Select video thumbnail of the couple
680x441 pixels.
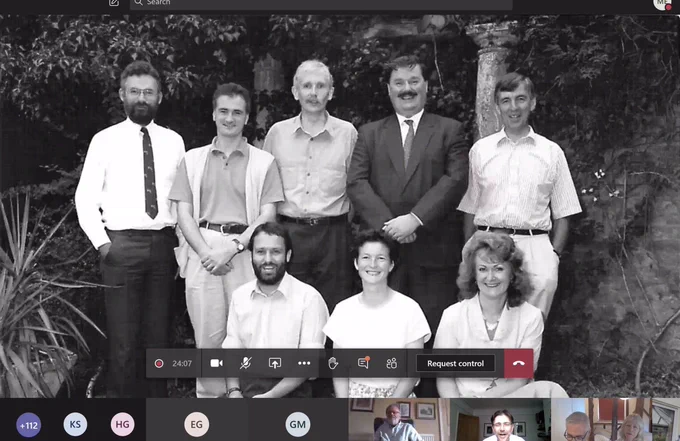click(602, 420)
